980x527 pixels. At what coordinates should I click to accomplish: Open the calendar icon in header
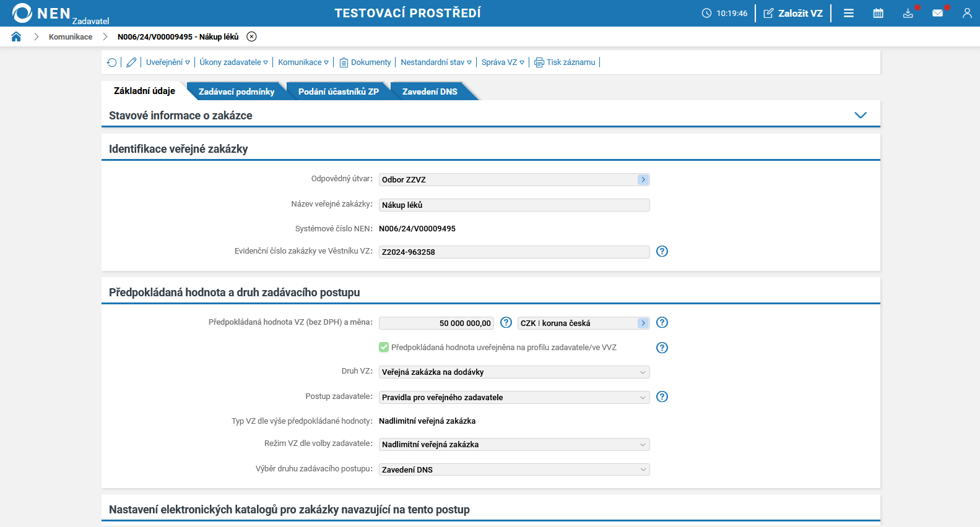tap(878, 13)
